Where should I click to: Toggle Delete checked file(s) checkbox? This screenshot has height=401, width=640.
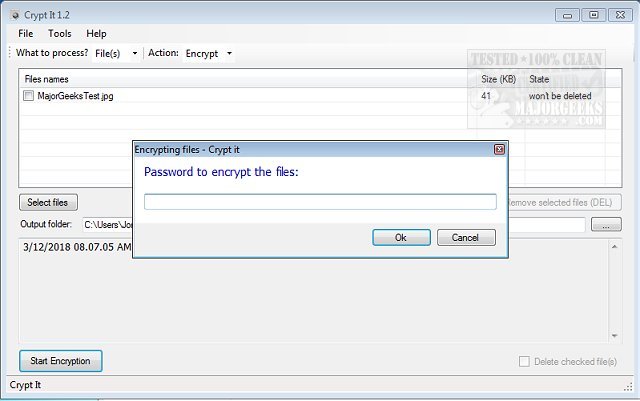pos(524,361)
